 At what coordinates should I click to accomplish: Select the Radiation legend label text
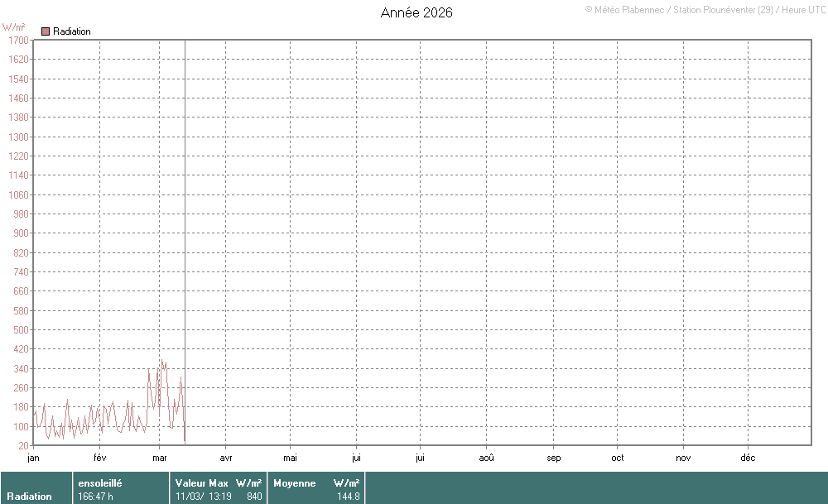pyautogui.click(x=71, y=31)
